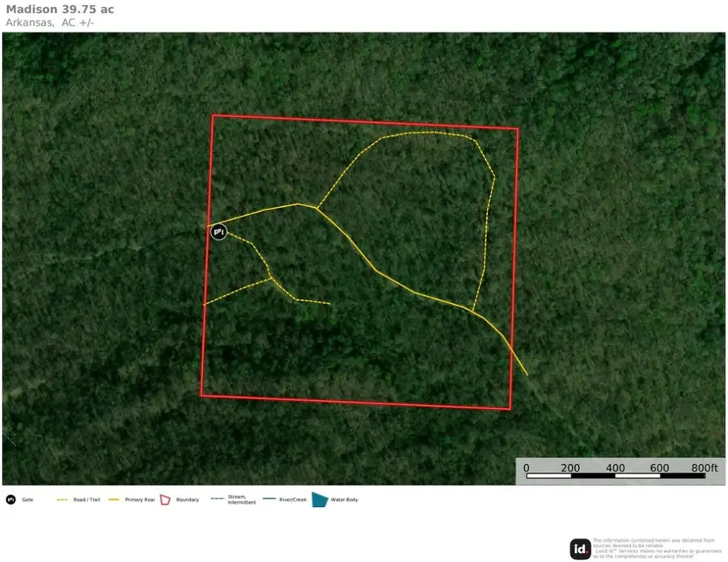This screenshot has height=562, width=728.
Task: Click the Madison 39.75 ac title
Action: pyautogui.click(x=60, y=9)
